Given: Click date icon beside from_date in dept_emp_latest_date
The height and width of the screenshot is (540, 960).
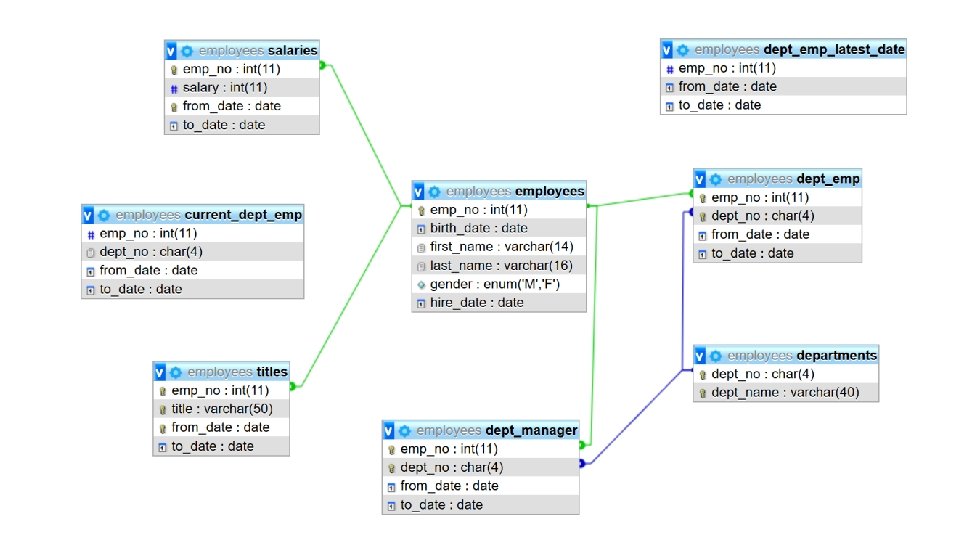Looking at the screenshot, I should click(670, 88).
